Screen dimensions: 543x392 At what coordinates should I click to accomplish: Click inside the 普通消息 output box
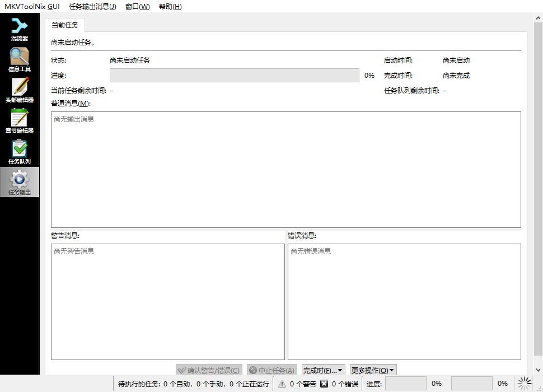tap(285, 170)
